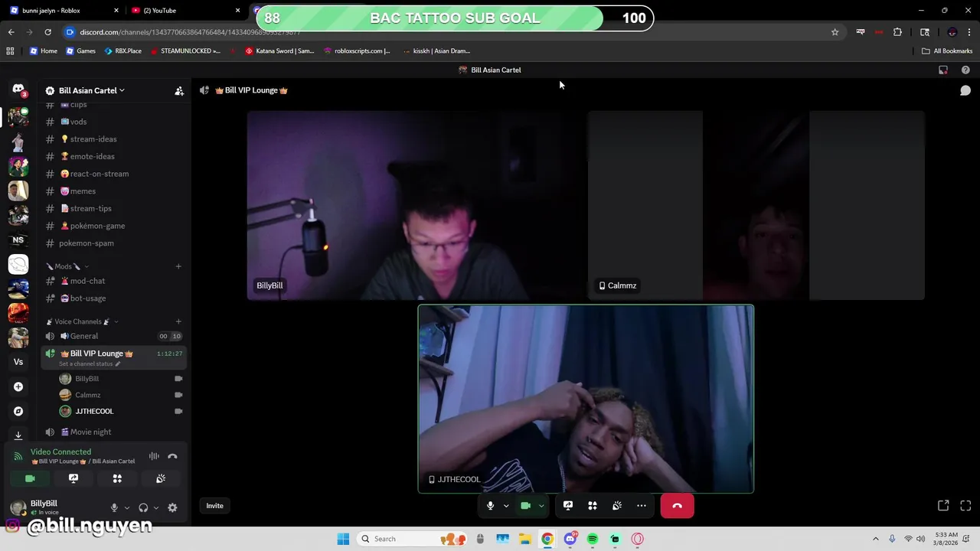The height and width of the screenshot is (551, 980).
Task: Switch to the (2) YouTube tab
Action: tap(184, 11)
